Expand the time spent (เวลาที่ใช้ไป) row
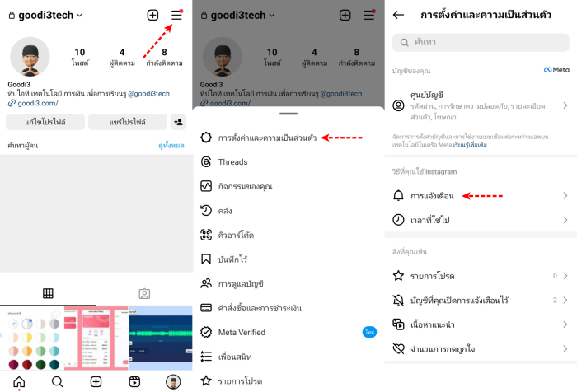 (481, 220)
